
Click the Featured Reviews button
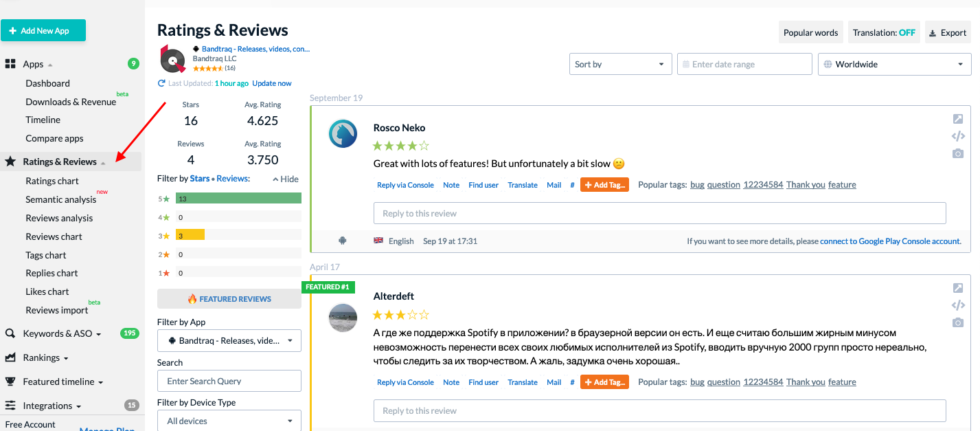[229, 299]
